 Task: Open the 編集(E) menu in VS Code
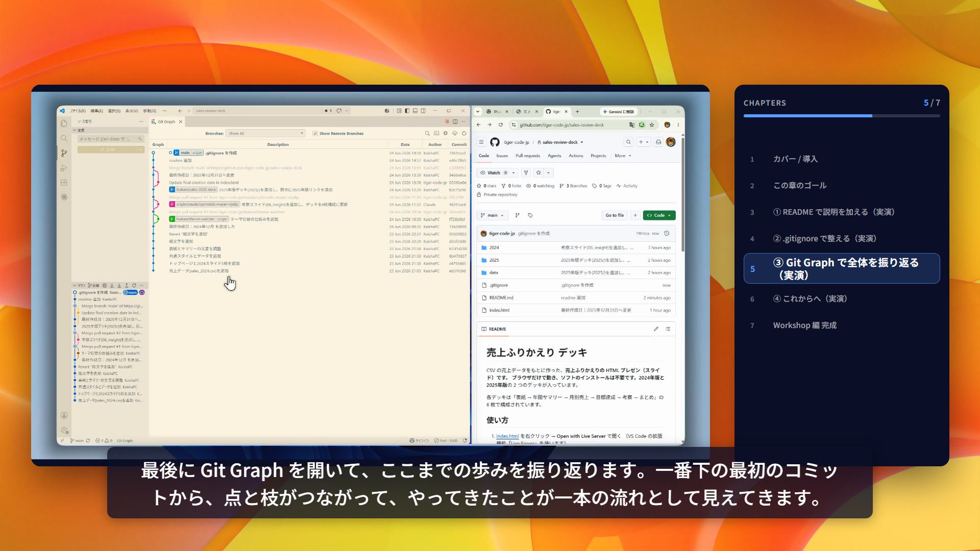tap(96, 111)
